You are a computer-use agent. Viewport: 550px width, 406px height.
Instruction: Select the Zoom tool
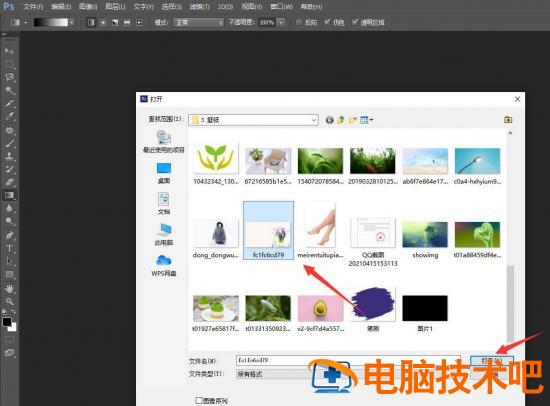coord(9,301)
